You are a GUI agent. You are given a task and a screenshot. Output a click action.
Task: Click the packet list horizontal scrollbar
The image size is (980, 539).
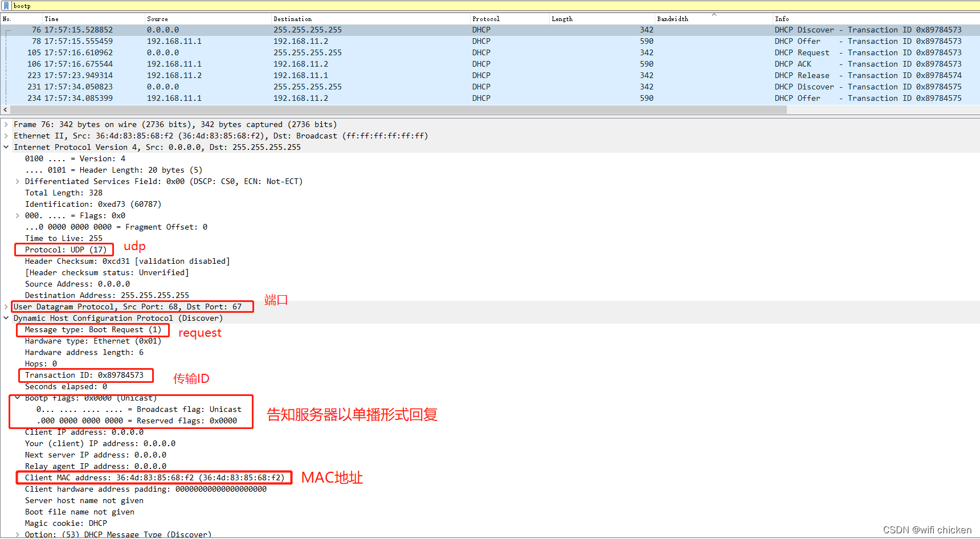pos(398,109)
